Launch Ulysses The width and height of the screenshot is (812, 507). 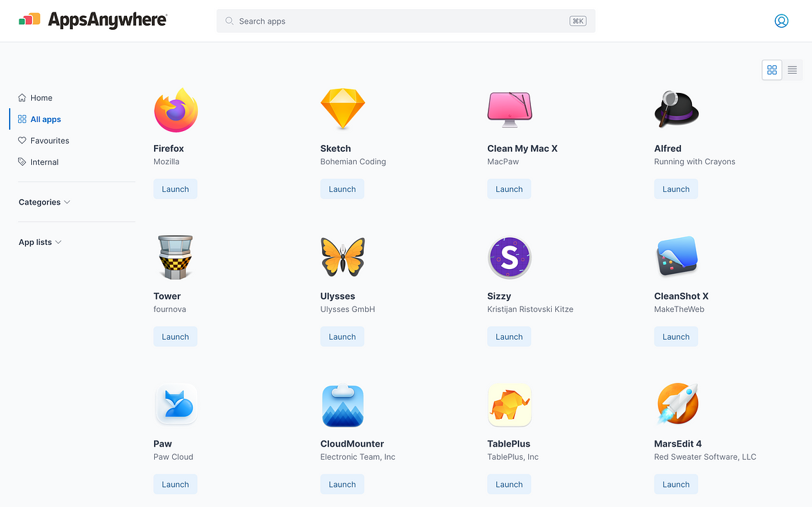341,337
